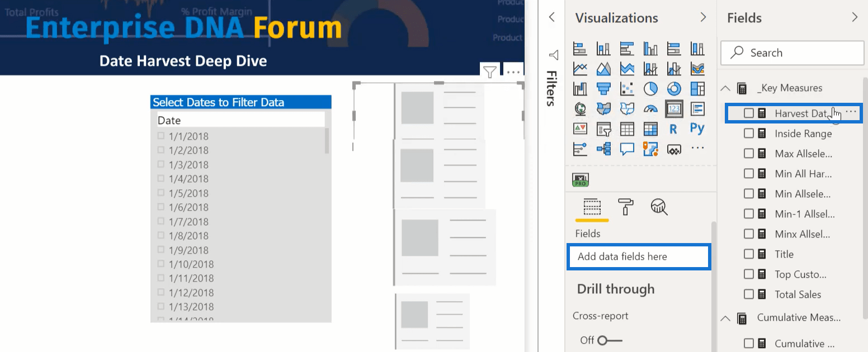Check the Max Allsele... measure checkbox
868x352 pixels.
749,154
